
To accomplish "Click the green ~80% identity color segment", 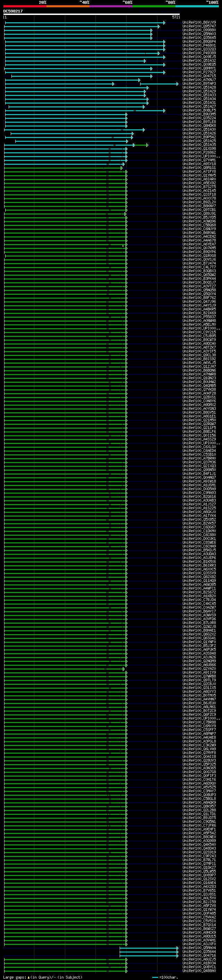I will point(154,6).
